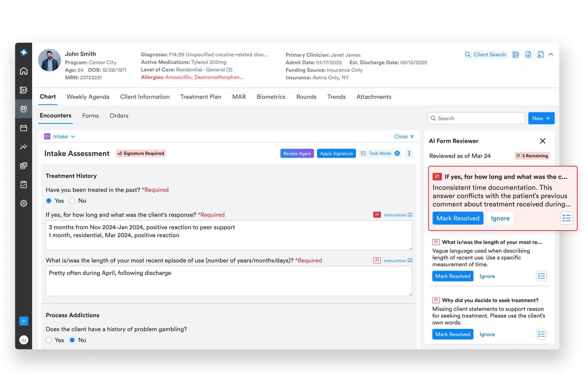The width and height of the screenshot is (588, 392).
Task: Open the calendar icon in sidebar
Action: (x=24, y=128)
